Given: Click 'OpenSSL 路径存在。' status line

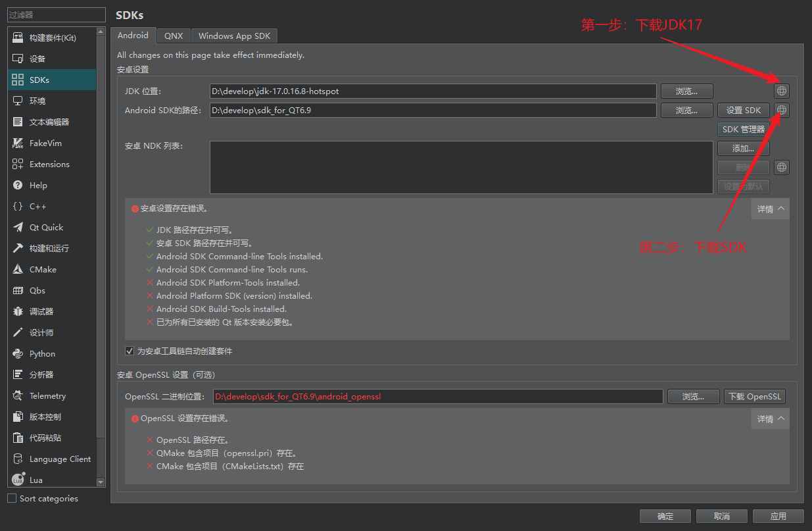Looking at the screenshot, I should tap(193, 440).
